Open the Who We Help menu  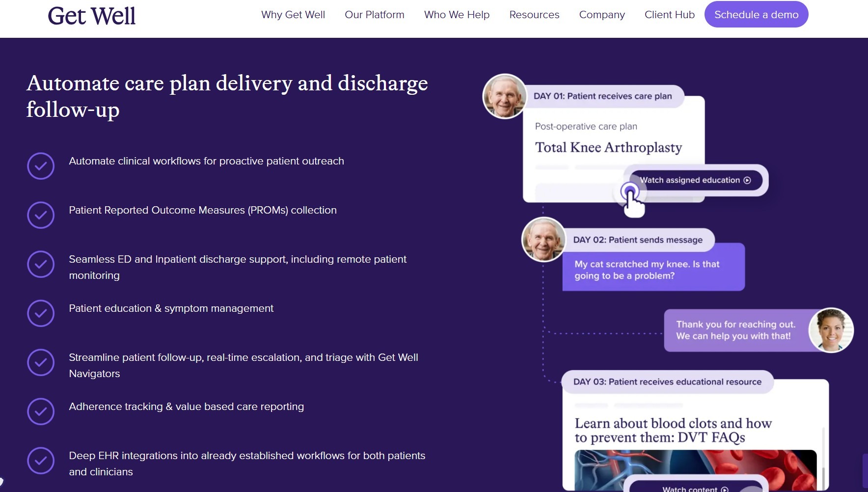click(457, 15)
